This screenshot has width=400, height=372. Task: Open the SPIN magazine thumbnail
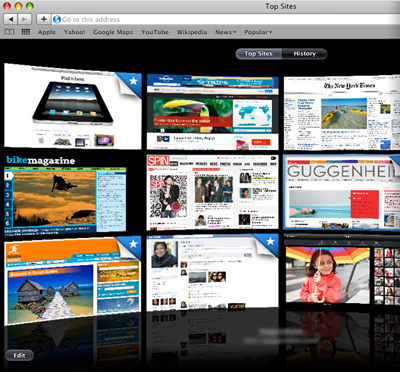(212, 192)
